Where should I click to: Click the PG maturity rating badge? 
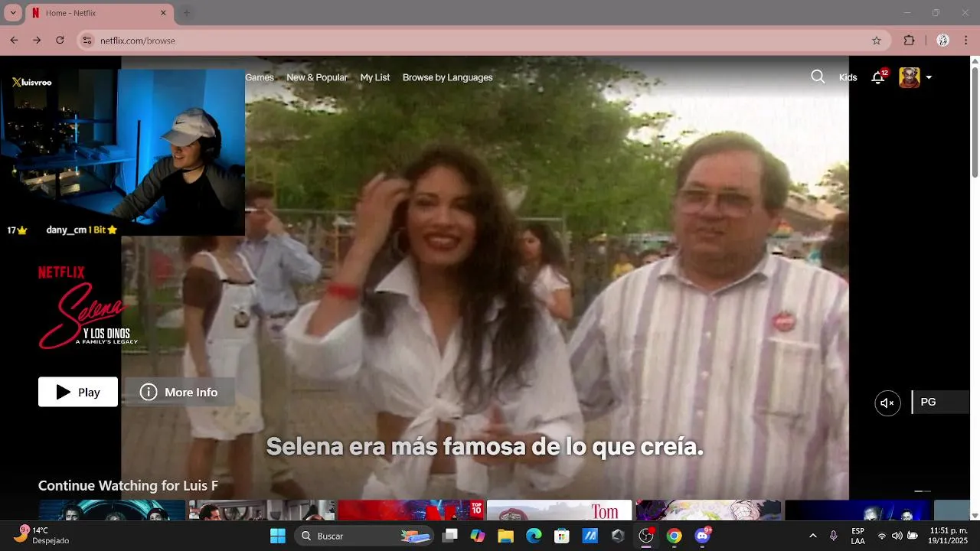pyautogui.click(x=941, y=403)
